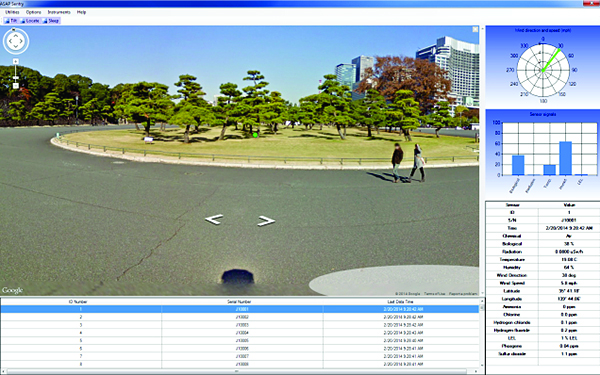This screenshot has width=600, height=375.
Task: Select row with ID number 3
Action: pos(240,325)
